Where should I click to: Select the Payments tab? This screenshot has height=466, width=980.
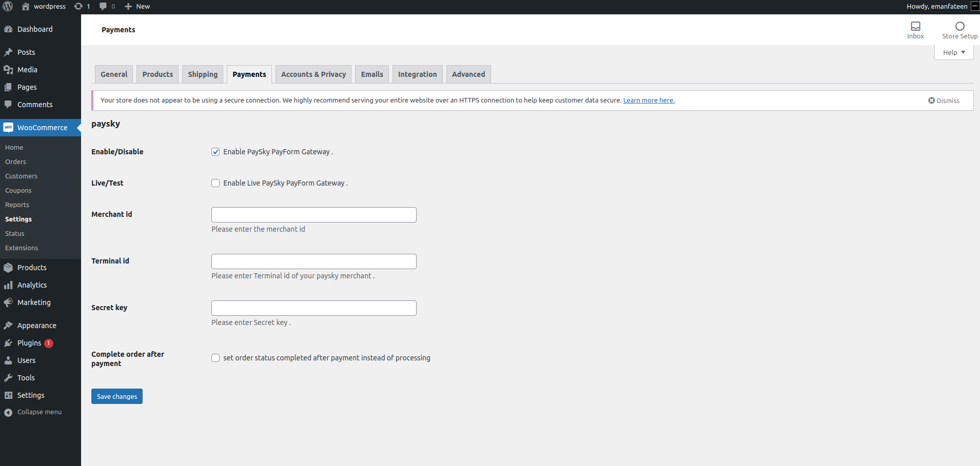click(x=249, y=74)
